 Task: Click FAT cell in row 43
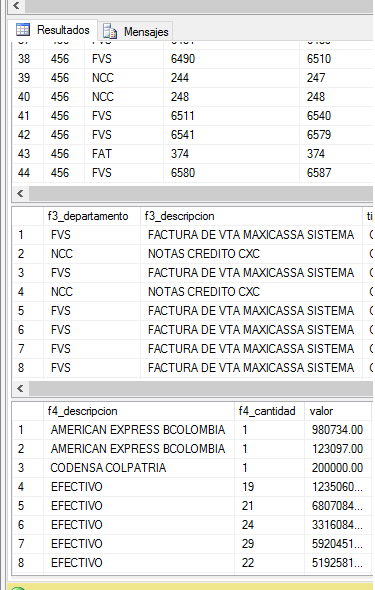(x=124, y=154)
